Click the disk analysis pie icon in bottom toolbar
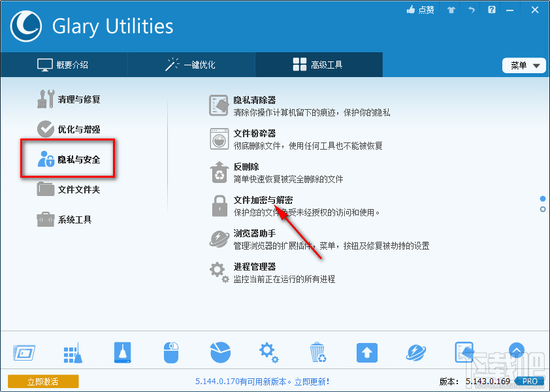550x392 pixels. pos(220,352)
